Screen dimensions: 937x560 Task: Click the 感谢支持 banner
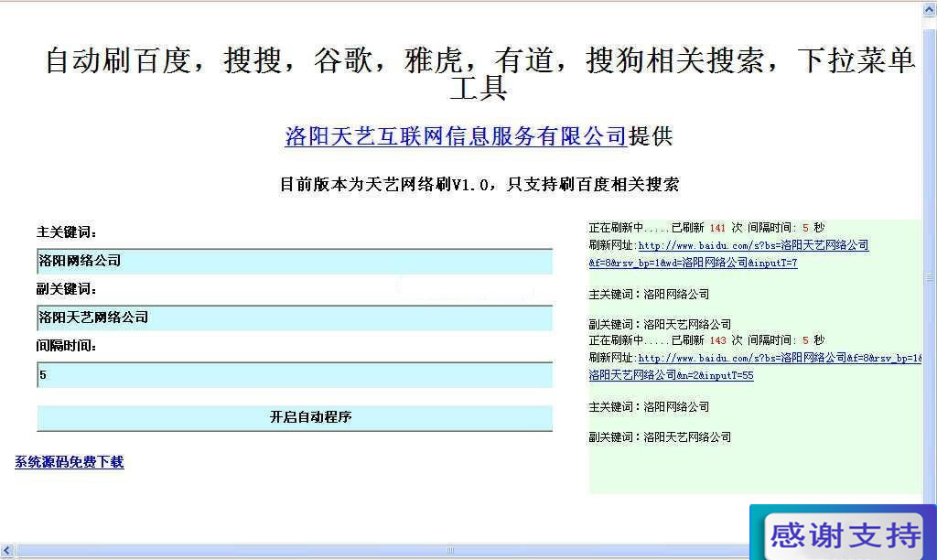pyautogui.click(x=843, y=533)
